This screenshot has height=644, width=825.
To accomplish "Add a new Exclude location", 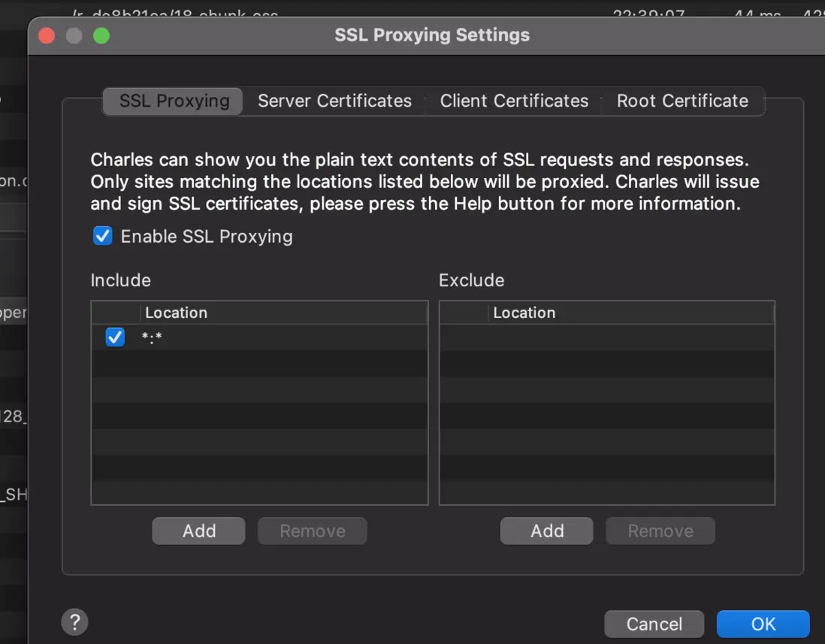I will pos(547,531).
